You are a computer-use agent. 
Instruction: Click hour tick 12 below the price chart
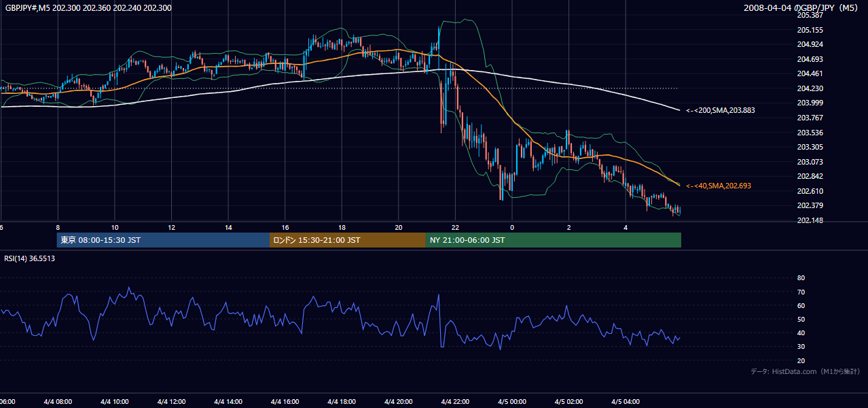click(x=171, y=227)
